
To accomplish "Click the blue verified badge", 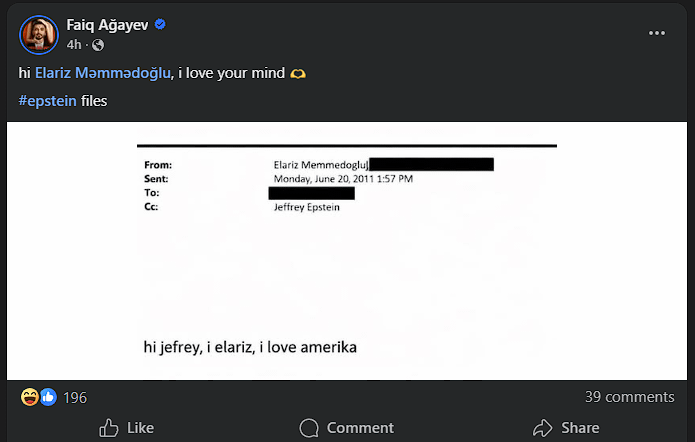I will pos(160,25).
